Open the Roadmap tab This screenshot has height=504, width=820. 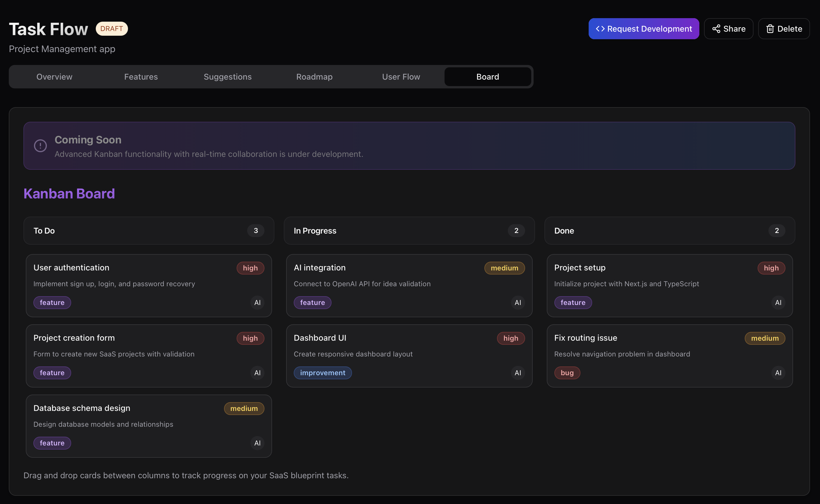314,77
